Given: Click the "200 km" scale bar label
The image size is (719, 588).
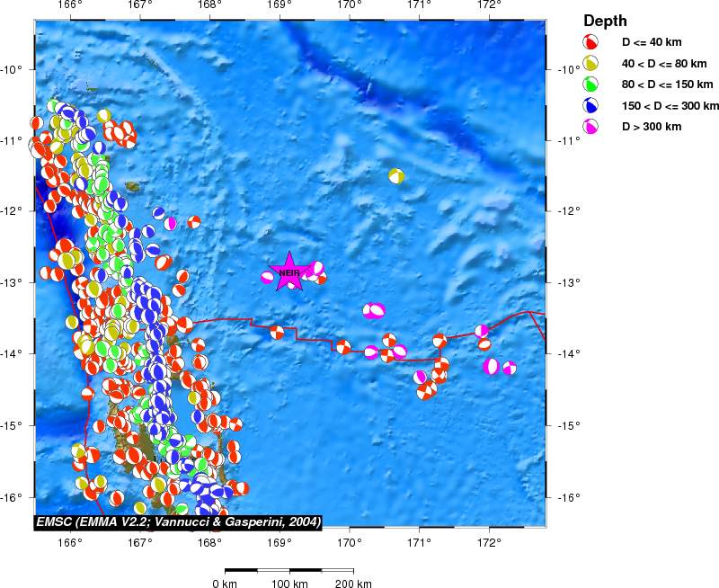Looking at the screenshot, I should click(x=353, y=584).
